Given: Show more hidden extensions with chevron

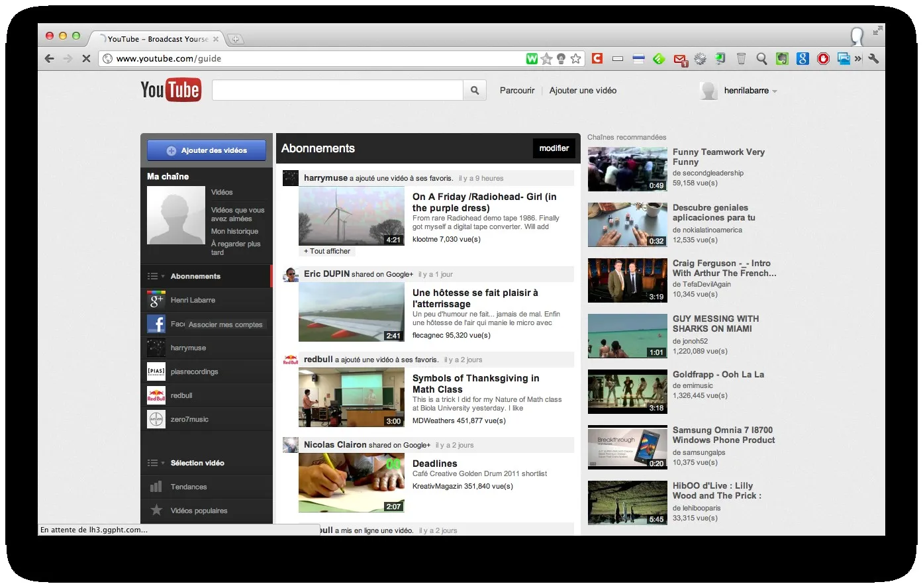Looking at the screenshot, I should 859,58.
